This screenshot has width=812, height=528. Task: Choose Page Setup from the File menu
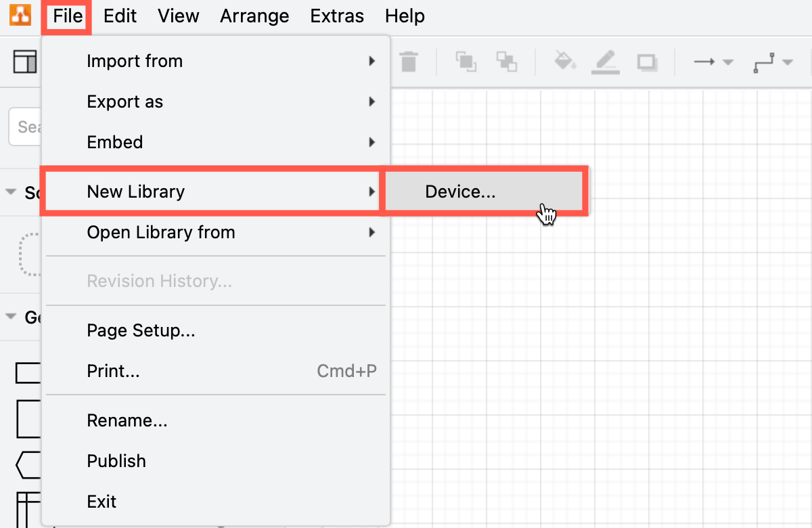(141, 330)
